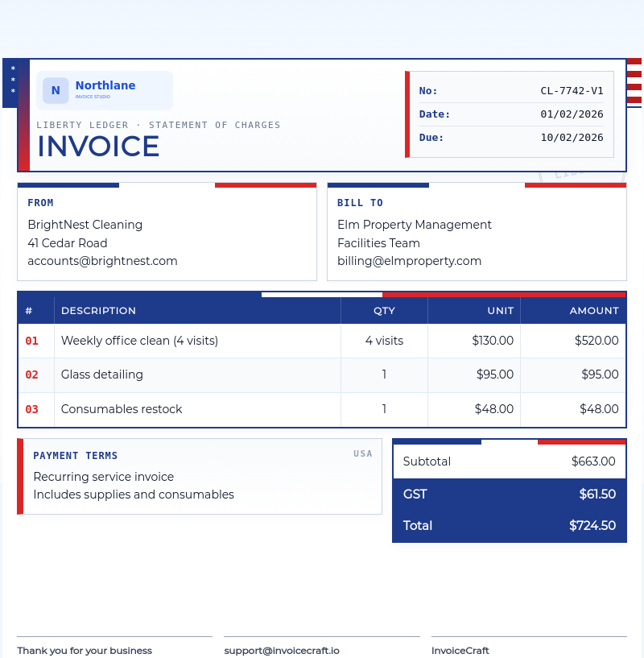Click Consumables restock quantity cell
This screenshot has width=644, height=658.
coord(384,409)
